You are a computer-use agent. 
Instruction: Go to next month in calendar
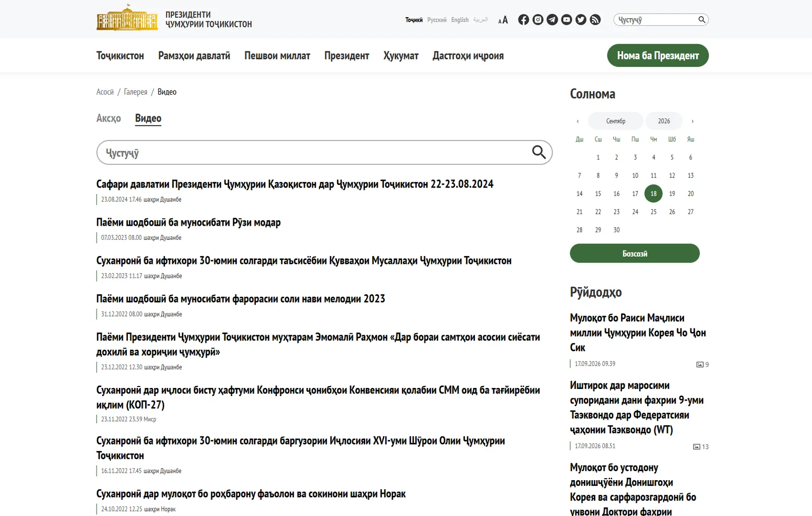click(693, 121)
